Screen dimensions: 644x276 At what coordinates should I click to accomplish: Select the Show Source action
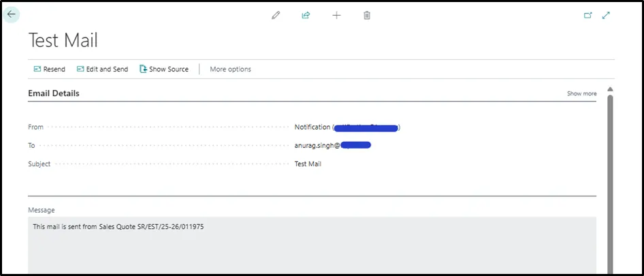(x=164, y=69)
